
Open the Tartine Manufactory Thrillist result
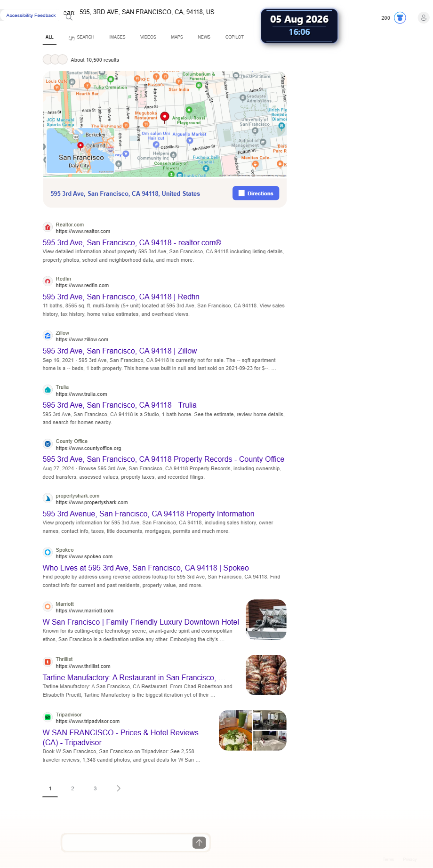pyautogui.click(x=134, y=678)
